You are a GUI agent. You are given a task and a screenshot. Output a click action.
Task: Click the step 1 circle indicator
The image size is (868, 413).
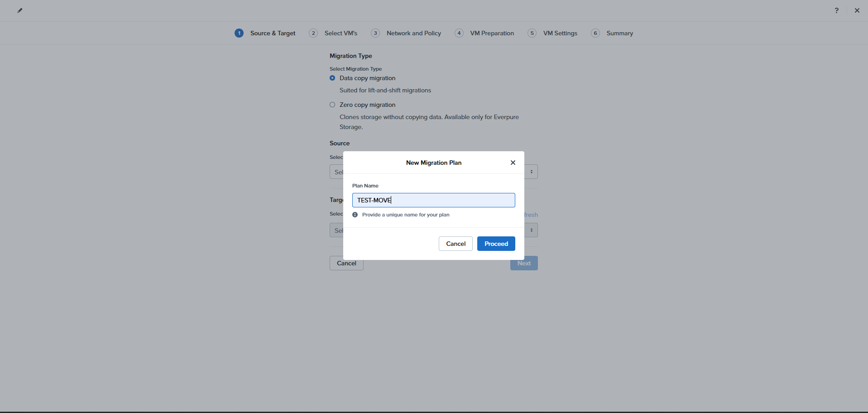point(239,33)
